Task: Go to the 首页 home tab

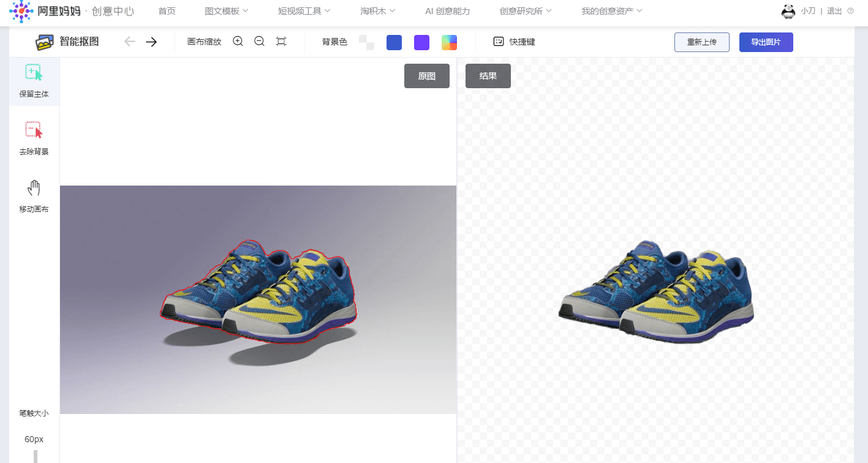Action: 167,11
